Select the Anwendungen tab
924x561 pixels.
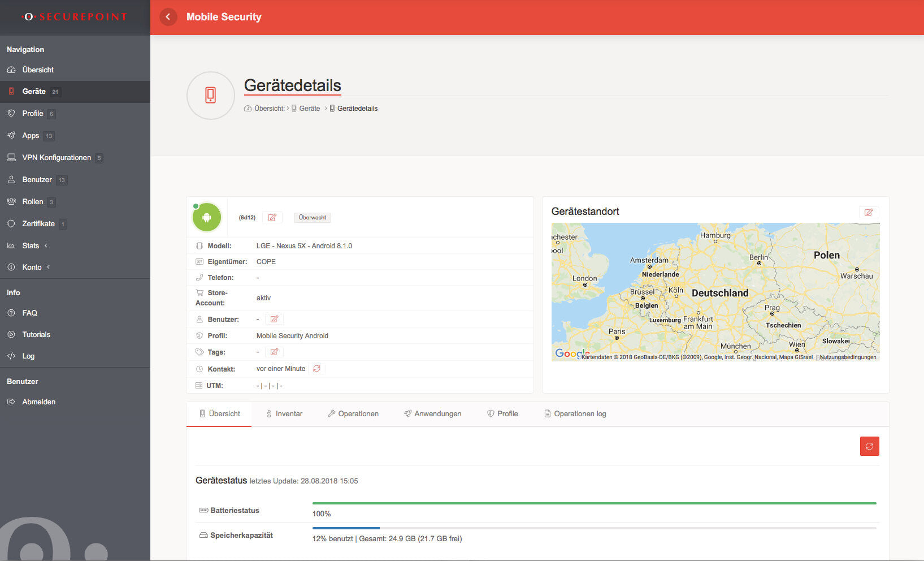[433, 414]
